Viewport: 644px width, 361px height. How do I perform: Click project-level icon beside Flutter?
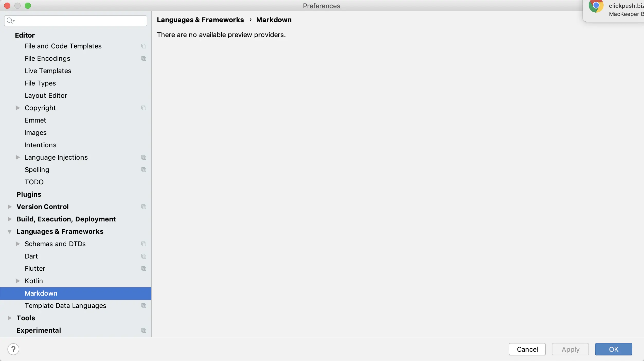[144, 269]
